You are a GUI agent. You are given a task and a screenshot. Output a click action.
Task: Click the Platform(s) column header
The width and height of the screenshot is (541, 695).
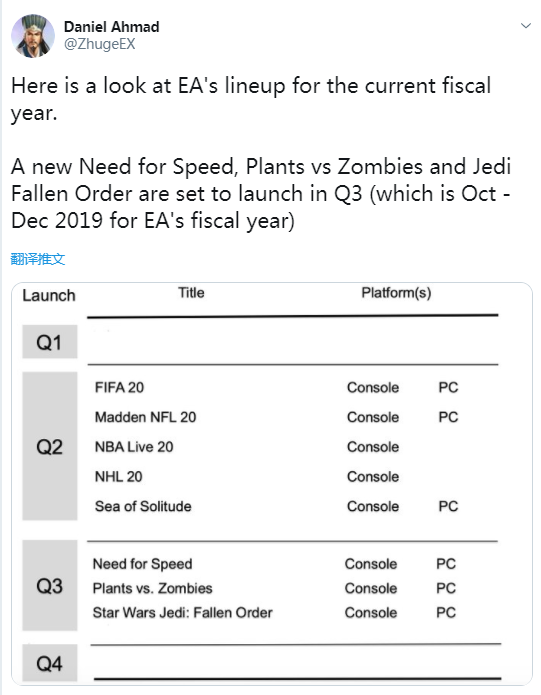coord(396,293)
